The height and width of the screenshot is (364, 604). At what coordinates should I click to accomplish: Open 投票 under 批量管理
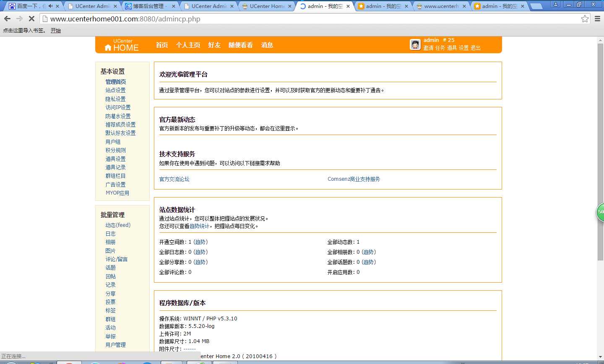(110, 302)
